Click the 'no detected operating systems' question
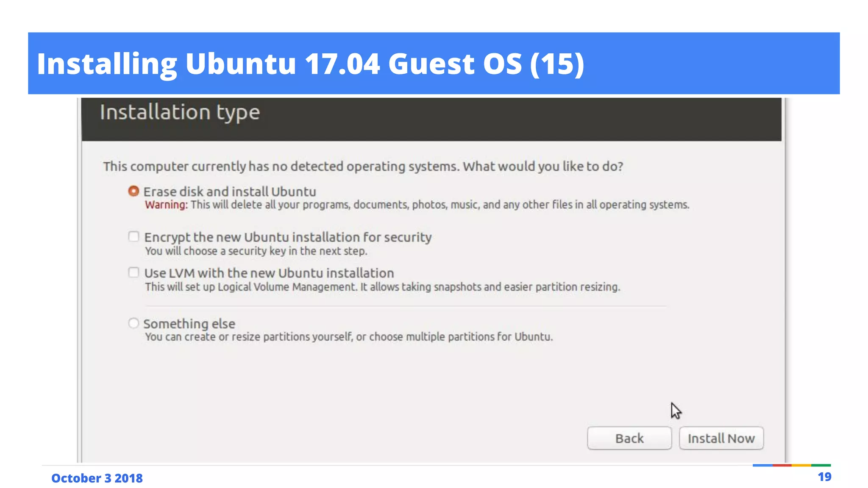The width and height of the screenshot is (868, 488). coord(363,166)
